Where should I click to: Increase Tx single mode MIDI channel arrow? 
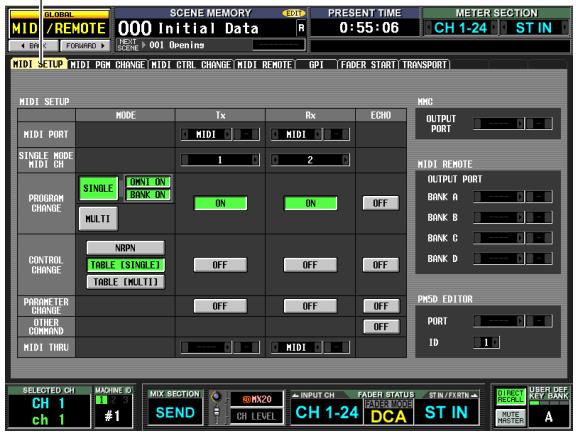coord(255,159)
